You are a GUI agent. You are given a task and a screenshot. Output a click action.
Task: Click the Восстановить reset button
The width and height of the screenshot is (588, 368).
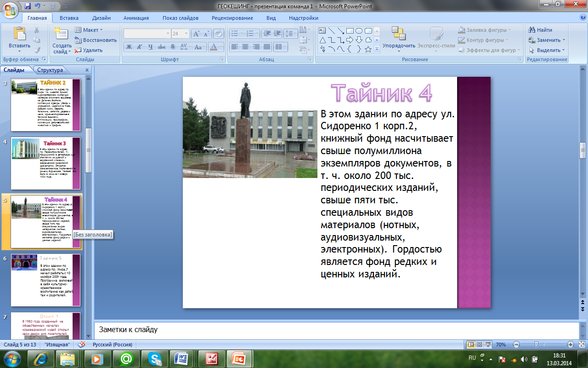(x=96, y=40)
